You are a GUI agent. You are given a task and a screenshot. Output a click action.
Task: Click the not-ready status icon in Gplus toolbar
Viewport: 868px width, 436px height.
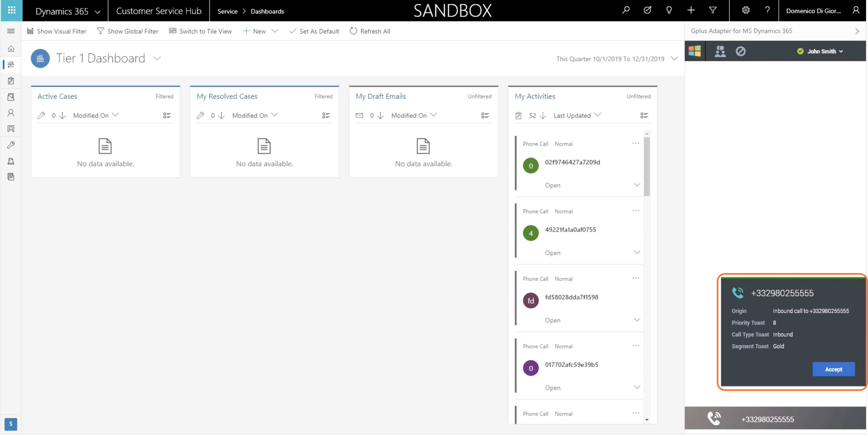[740, 51]
